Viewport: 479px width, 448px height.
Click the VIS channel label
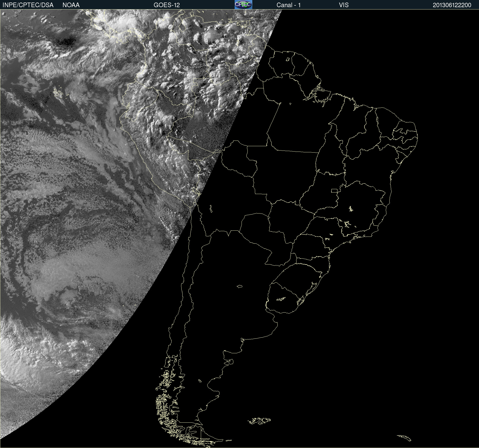(344, 5)
